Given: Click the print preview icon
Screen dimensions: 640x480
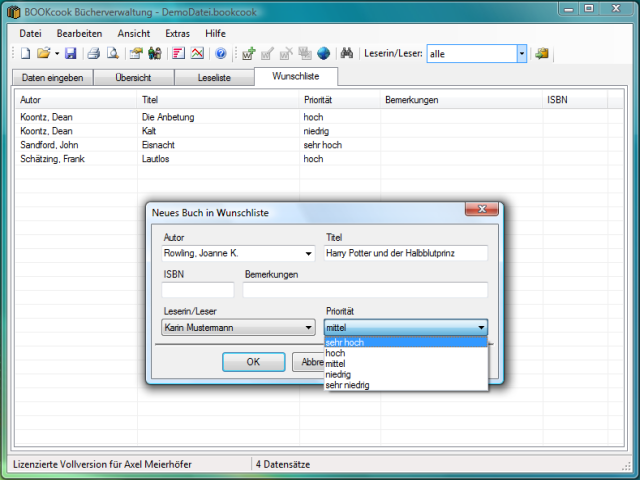Looking at the screenshot, I should (x=112, y=53).
